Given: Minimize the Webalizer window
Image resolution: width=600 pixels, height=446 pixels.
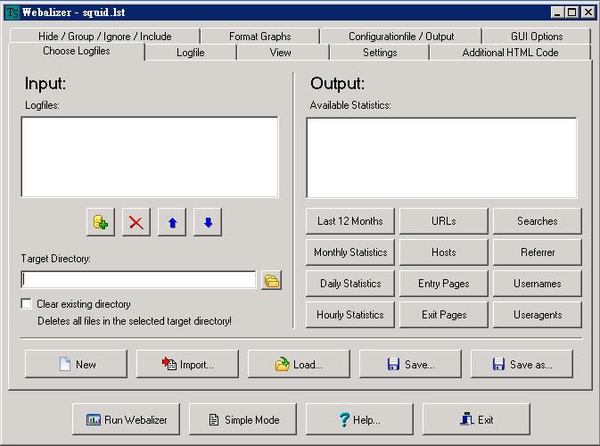Looking at the screenshot, I should (x=558, y=13).
